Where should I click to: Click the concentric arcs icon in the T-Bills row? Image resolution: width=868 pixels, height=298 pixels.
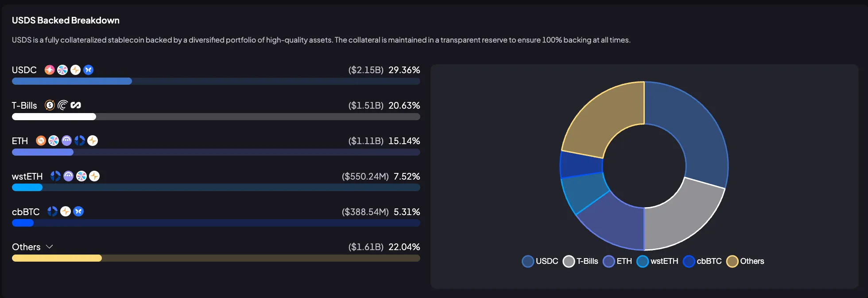coord(63,105)
